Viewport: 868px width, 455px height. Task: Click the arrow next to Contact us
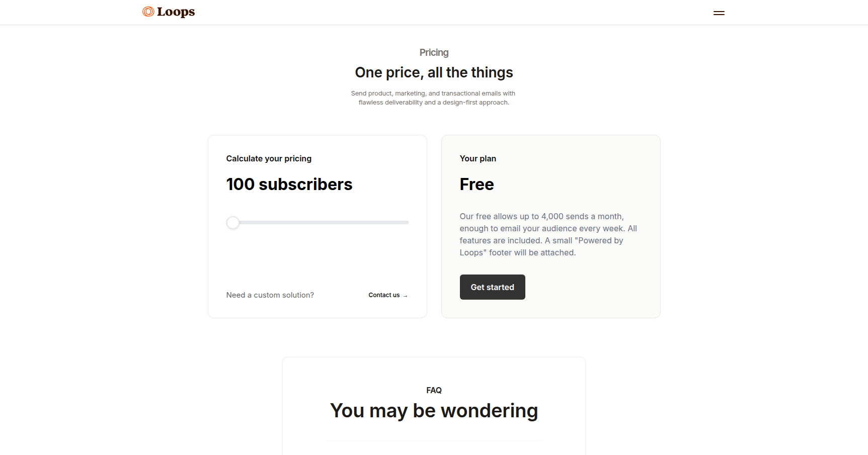coord(405,296)
